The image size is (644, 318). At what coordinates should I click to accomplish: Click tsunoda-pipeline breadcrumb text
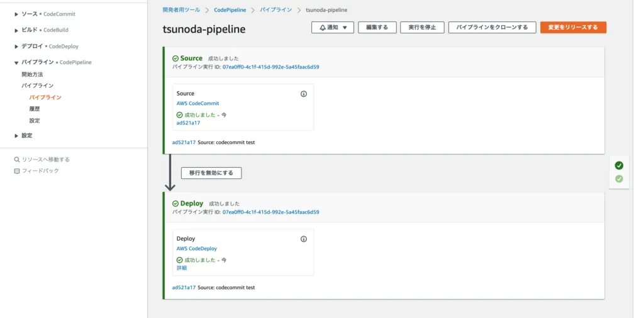326,10
